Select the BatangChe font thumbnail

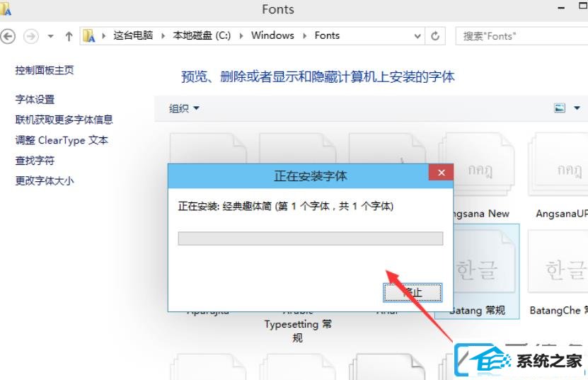tap(558, 261)
